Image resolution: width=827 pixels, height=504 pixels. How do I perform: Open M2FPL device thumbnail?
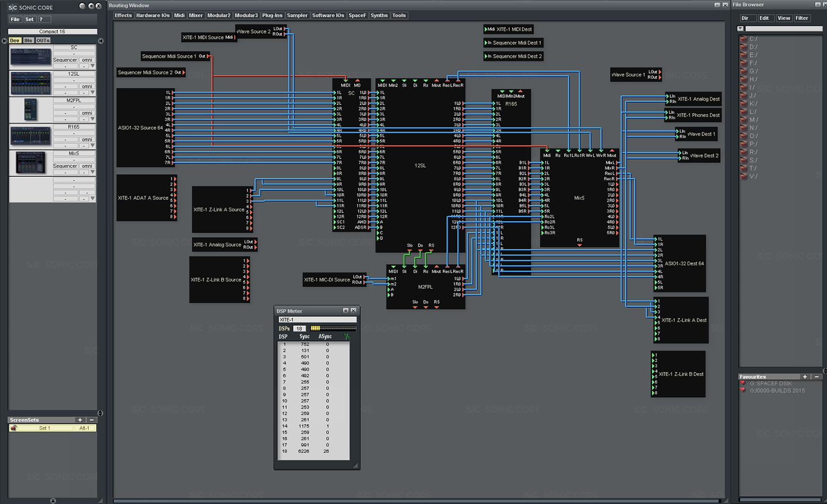[x=30, y=110]
